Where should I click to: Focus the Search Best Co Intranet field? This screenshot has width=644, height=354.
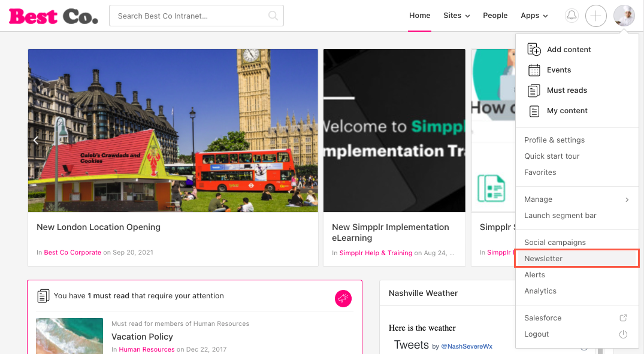[x=196, y=16]
